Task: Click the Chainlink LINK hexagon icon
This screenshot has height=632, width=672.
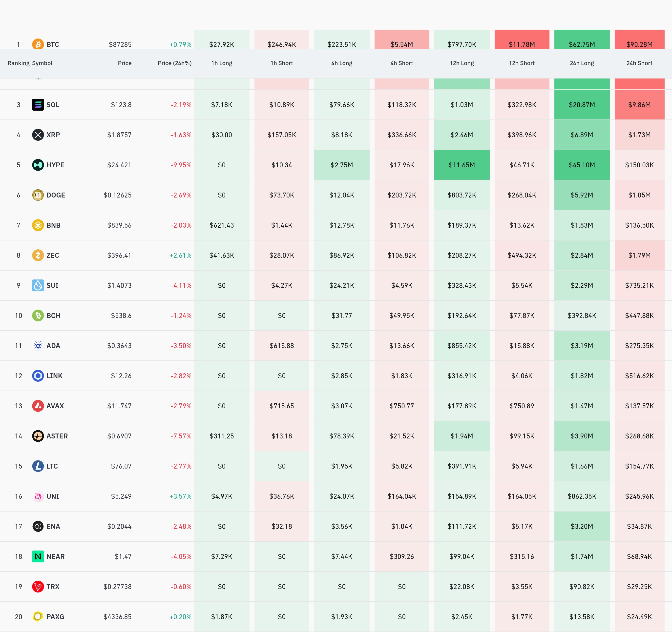Action: click(x=38, y=375)
